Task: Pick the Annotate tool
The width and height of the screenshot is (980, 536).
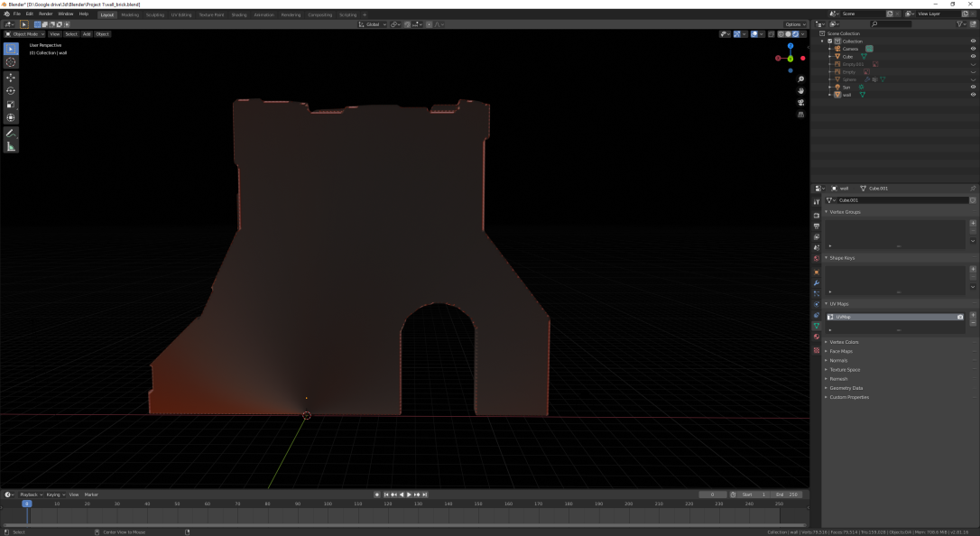Action: click(x=11, y=133)
